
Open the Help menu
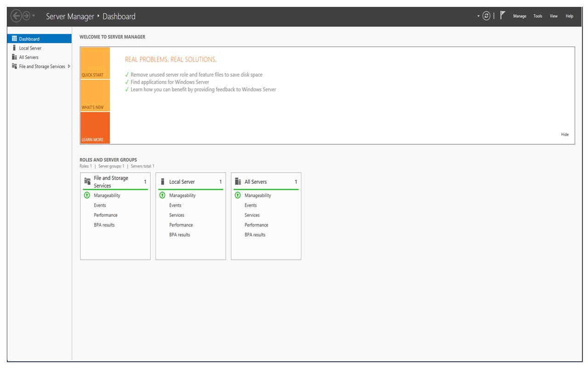[x=569, y=16]
